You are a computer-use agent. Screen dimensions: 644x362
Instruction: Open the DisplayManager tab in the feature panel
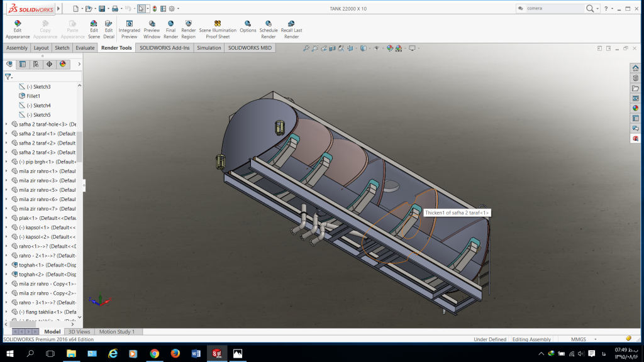click(x=63, y=64)
